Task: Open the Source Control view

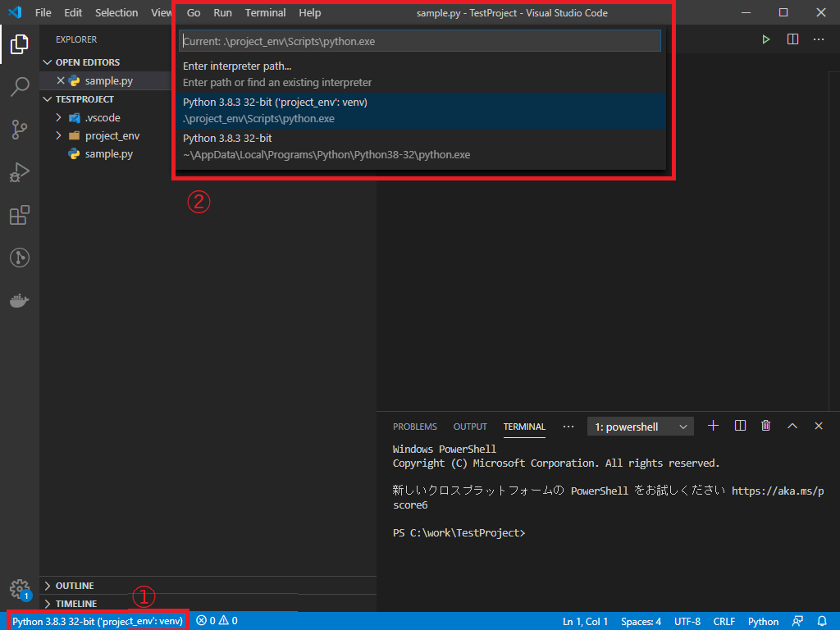Action: coord(20,130)
